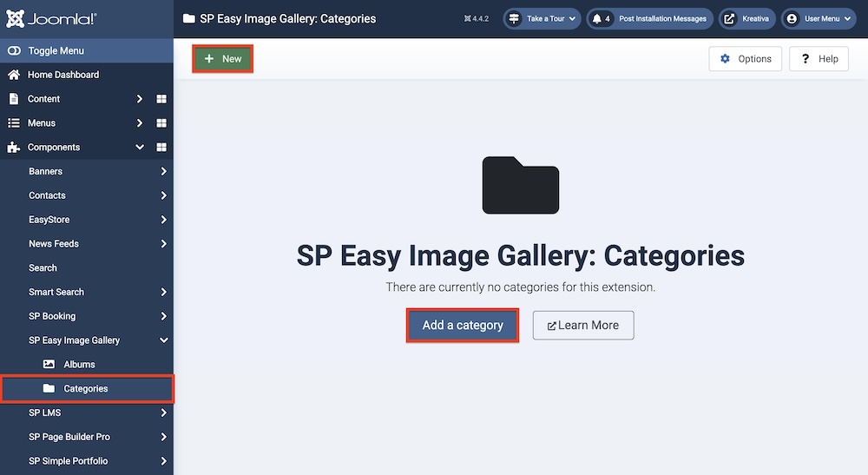Select Categories in the sidebar
Viewport: 868px width, 475px height.
[86, 389]
